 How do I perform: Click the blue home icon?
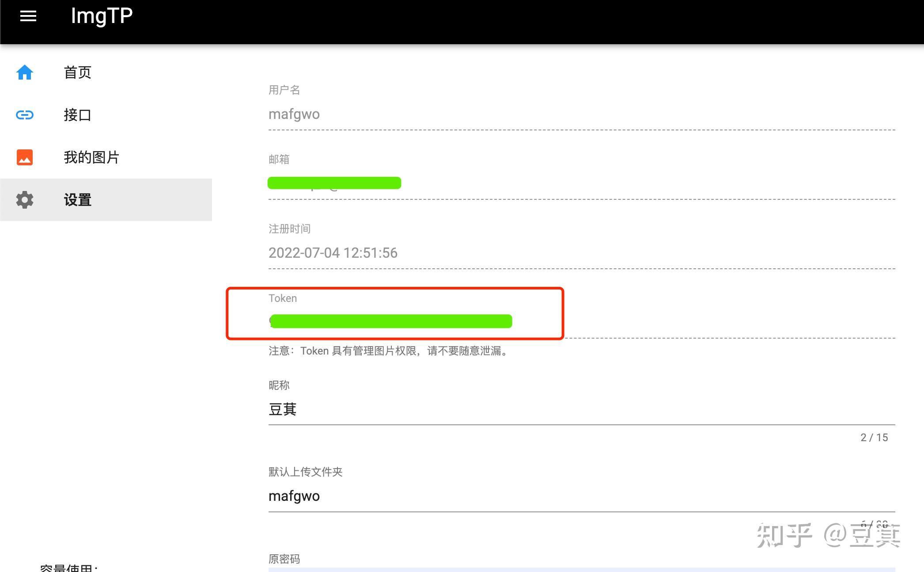point(25,72)
